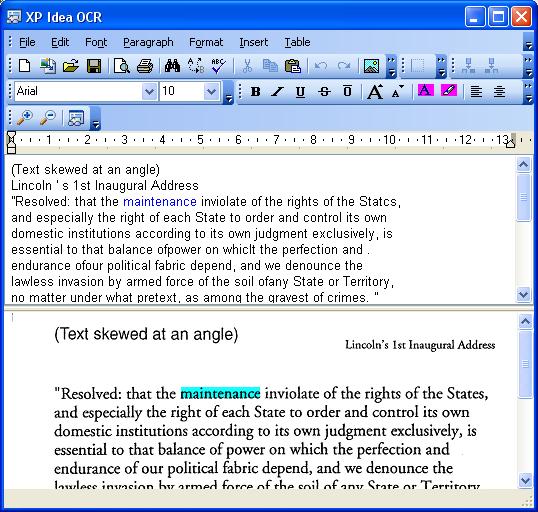
Task: Toggle overline formatting
Action: point(348,91)
